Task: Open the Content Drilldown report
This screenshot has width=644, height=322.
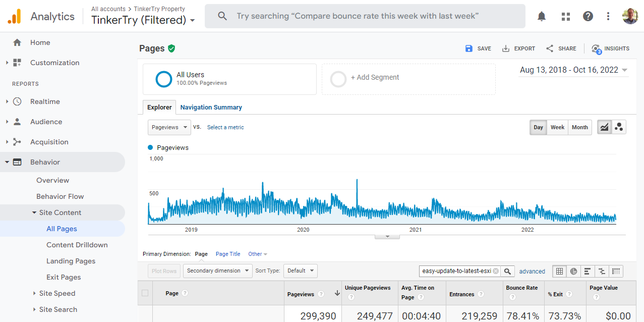Action: 77,245
